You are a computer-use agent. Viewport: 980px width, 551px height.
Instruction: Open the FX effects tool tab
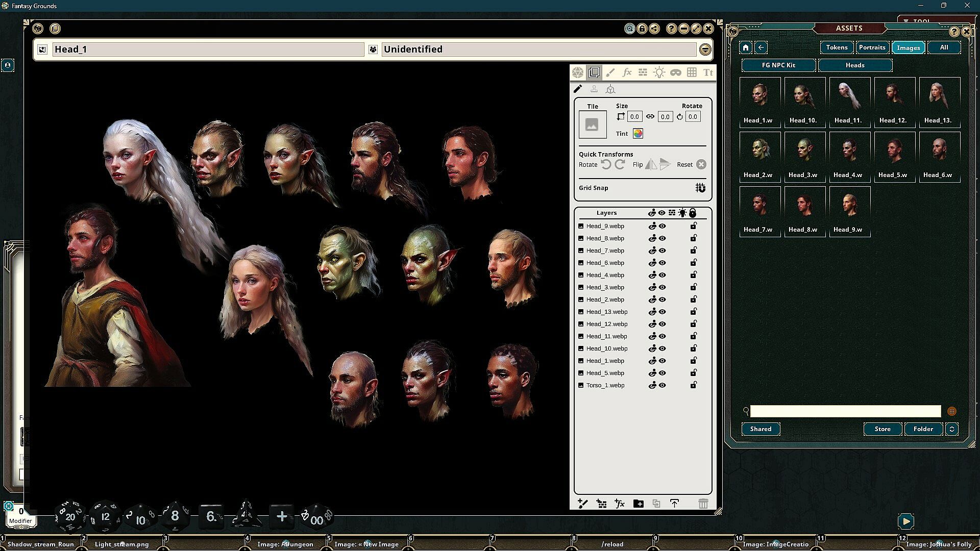click(627, 72)
